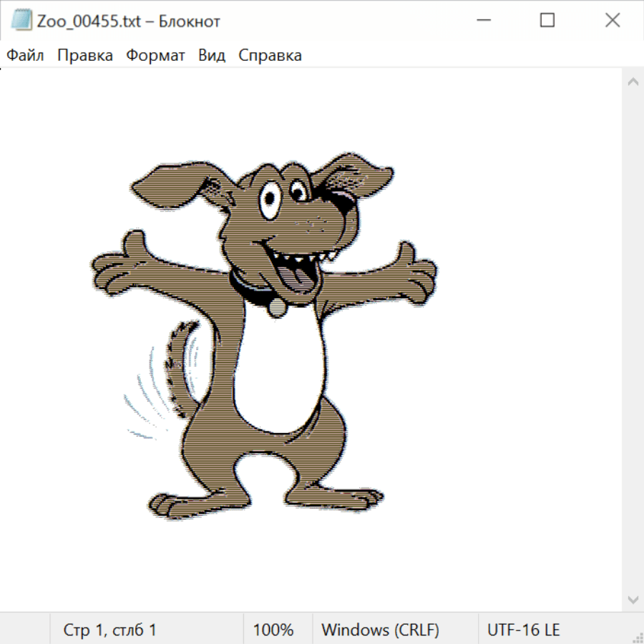Click the scrollbar down arrow
Viewport: 644px width, 644px height.
(633, 599)
